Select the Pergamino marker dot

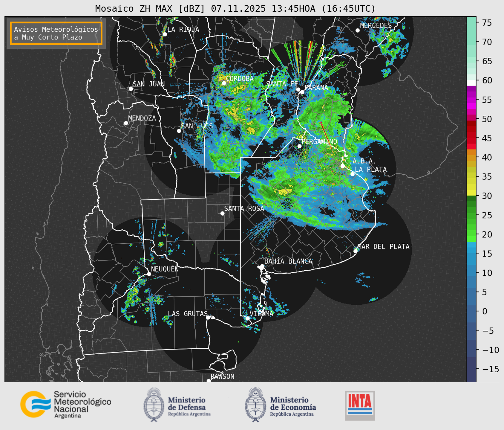(x=299, y=146)
